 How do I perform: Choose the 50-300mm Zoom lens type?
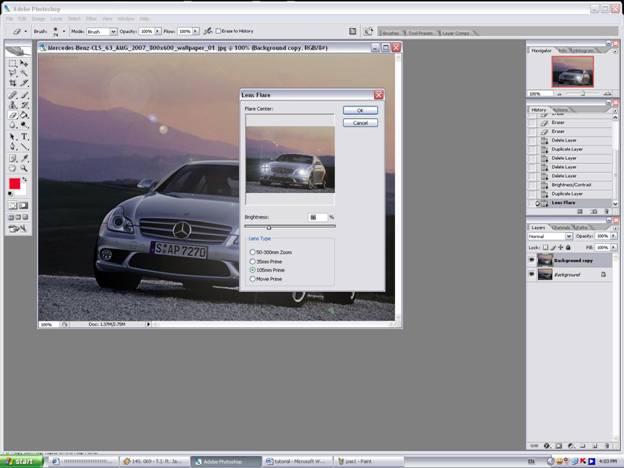[x=251, y=254]
